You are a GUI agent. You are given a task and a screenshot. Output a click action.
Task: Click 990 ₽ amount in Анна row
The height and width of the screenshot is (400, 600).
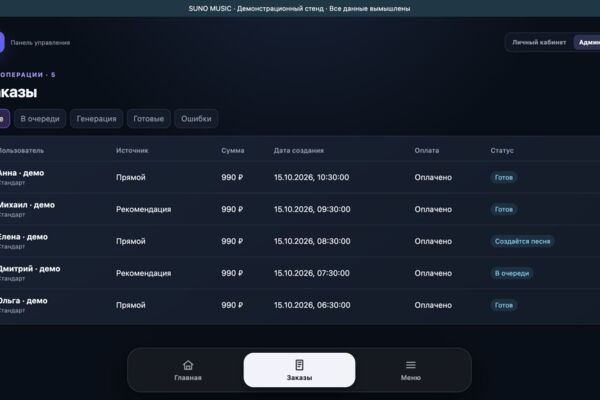tap(232, 178)
